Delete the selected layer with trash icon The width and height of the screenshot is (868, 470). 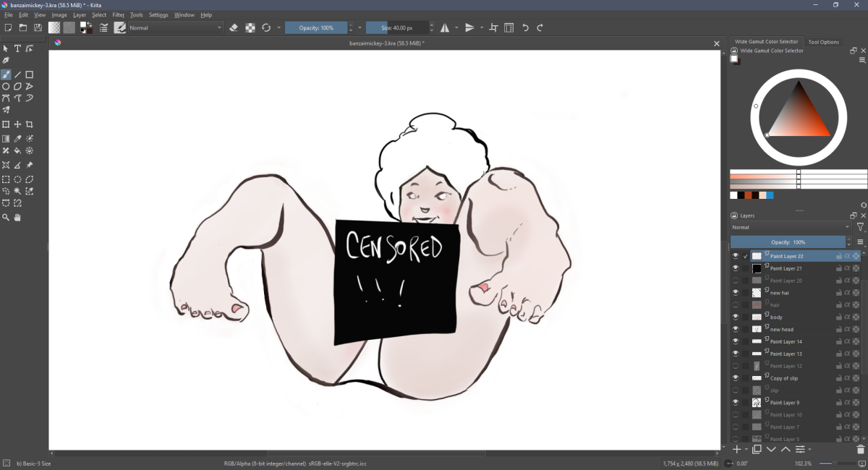(x=860, y=450)
